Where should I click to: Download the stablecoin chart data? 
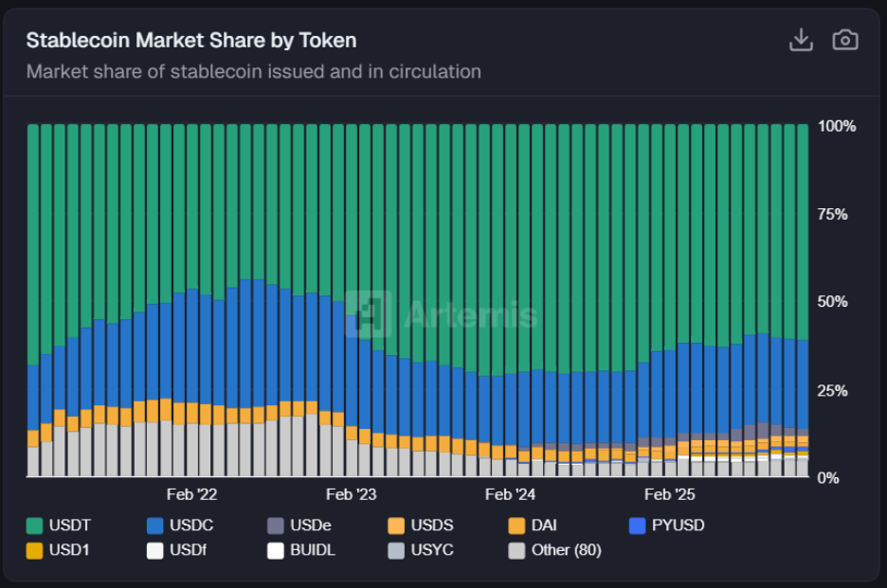point(801,40)
